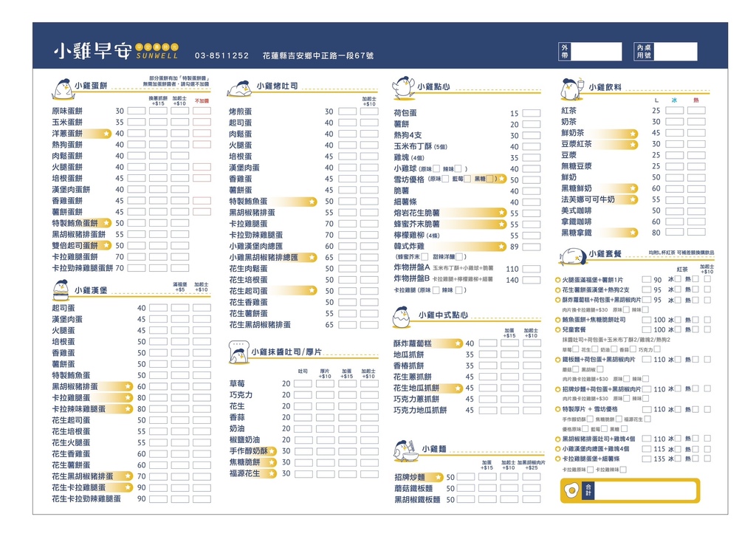Viewport: 756px width, 542px height.
Task: Click the star on the 花生起司蛋 toast row
Action: point(312,291)
